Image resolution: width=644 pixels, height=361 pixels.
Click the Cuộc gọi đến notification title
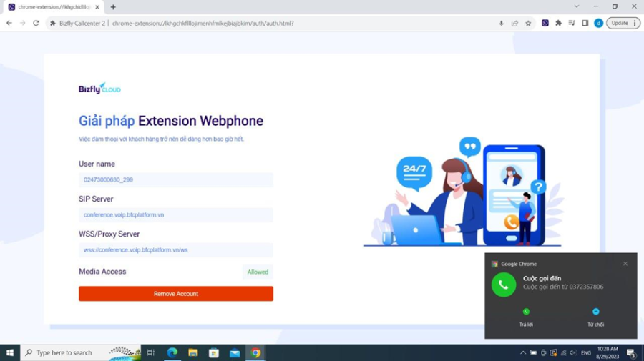[542, 278]
